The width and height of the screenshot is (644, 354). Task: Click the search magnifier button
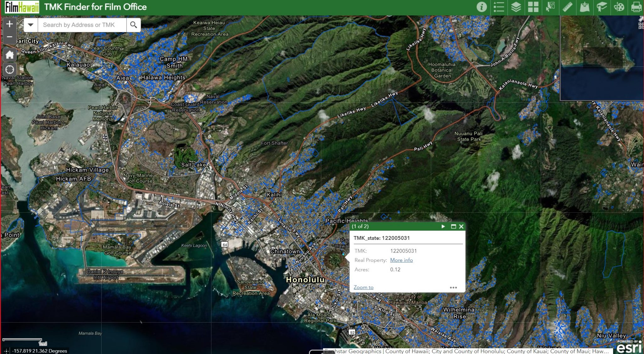click(x=133, y=25)
